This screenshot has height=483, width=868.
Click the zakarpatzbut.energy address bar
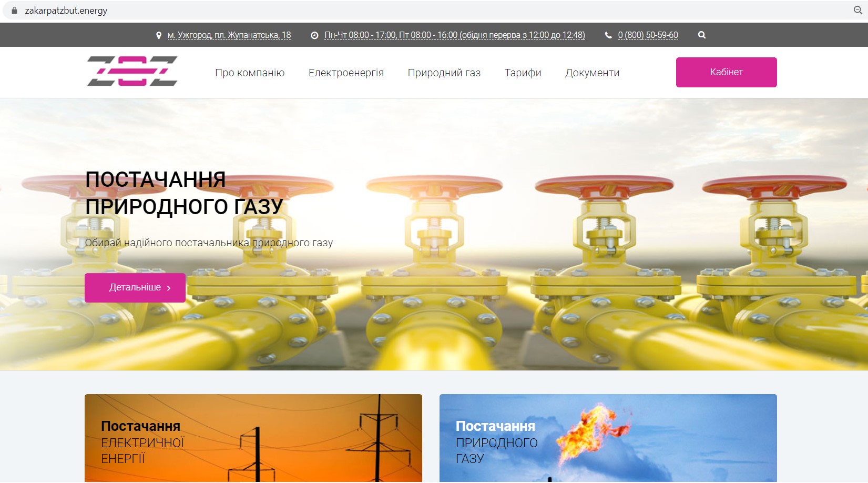coord(210,11)
